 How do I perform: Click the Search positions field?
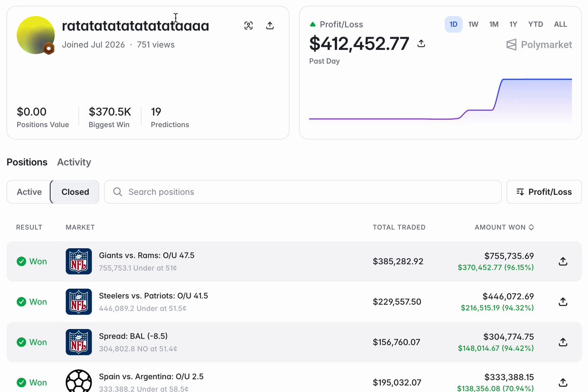click(x=303, y=192)
